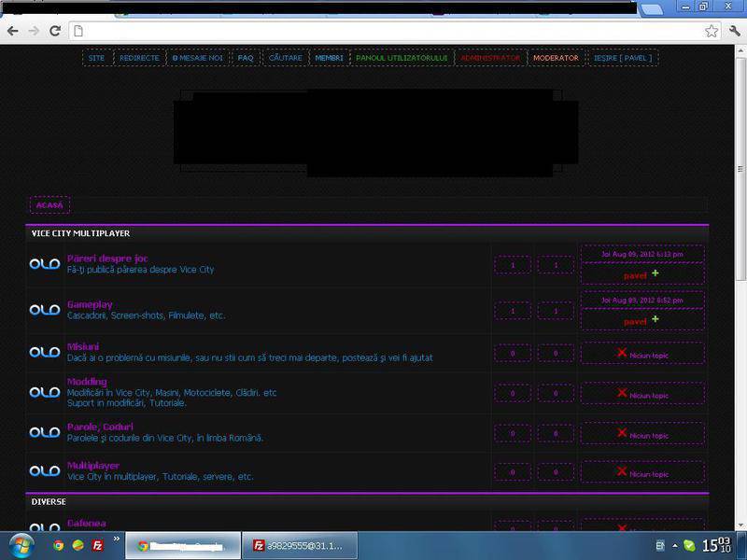The width and height of the screenshot is (747, 560).
Task: Open the ADMINISTRATOR panel
Action: (490, 58)
